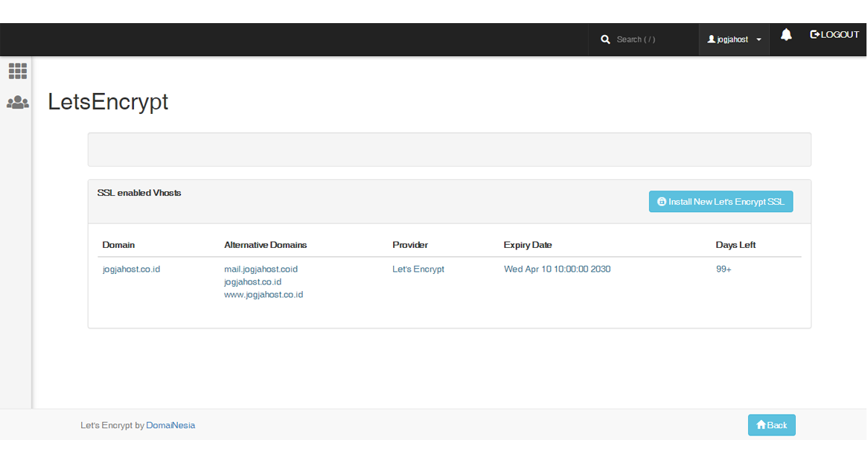Image resolution: width=868 pixels, height=466 pixels.
Task: Log out using the LOGOUT link
Action: click(835, 35)
